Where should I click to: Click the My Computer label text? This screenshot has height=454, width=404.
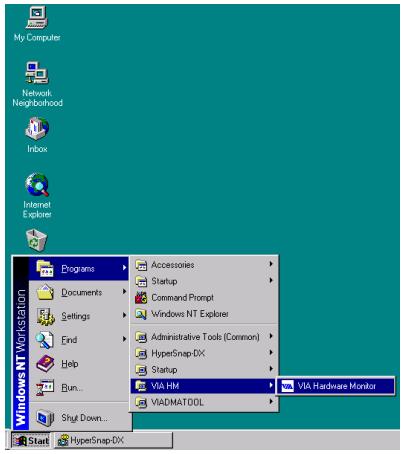click(x=37, y=37)
